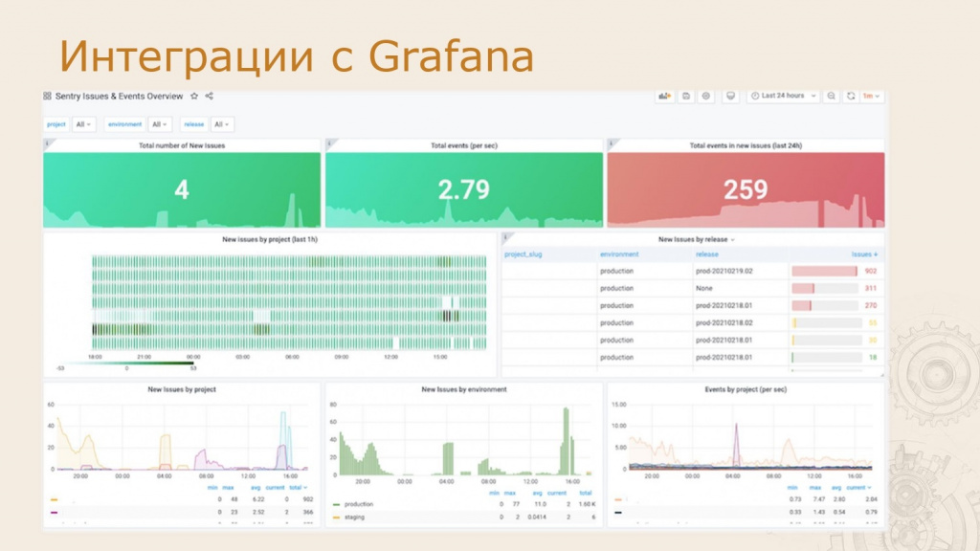Click the orange swatch in Events by project legend

click(x=618, y=499)
